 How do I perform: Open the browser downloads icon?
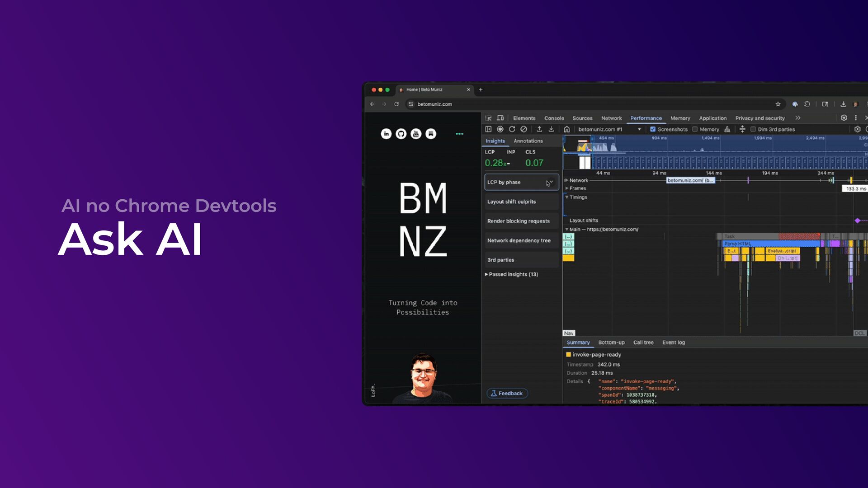pyautogui.click(x=843, y=104)
